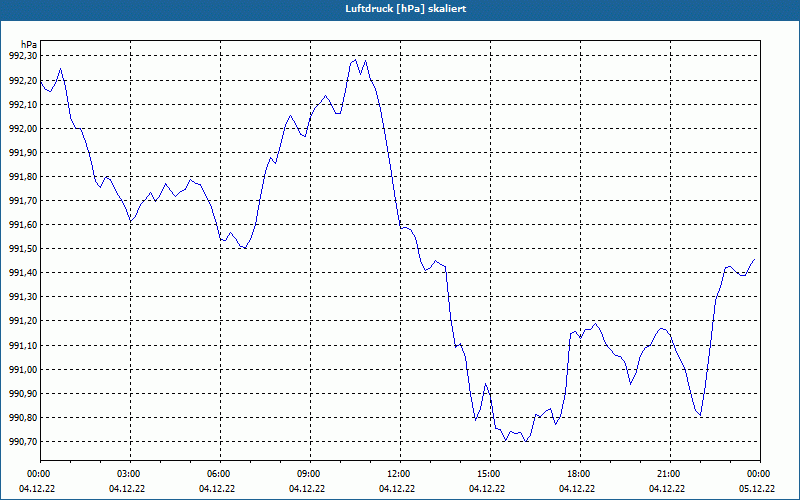The width and height of the screenshot is (800, 500).
Task: Click the pressure curve peak near 10:30
Action: [356, 60]
